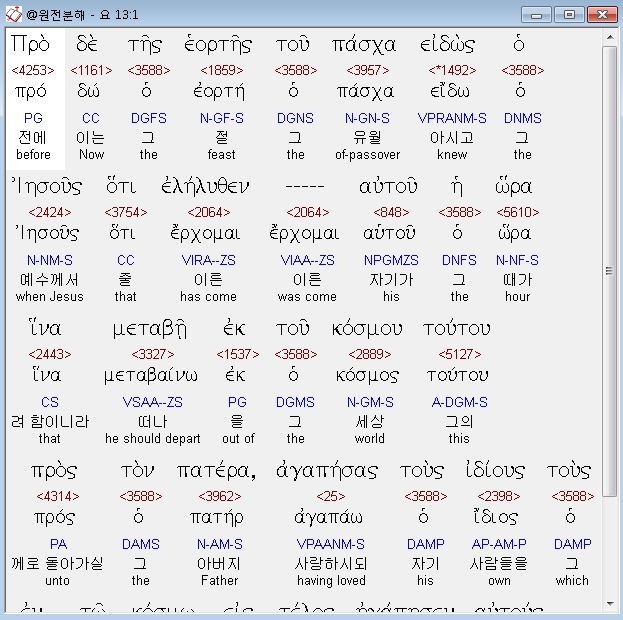Click parsing code N-GF-S
The height and width of the screenshot is (620, 623).
pyautogui.click(x=222, y=118)
